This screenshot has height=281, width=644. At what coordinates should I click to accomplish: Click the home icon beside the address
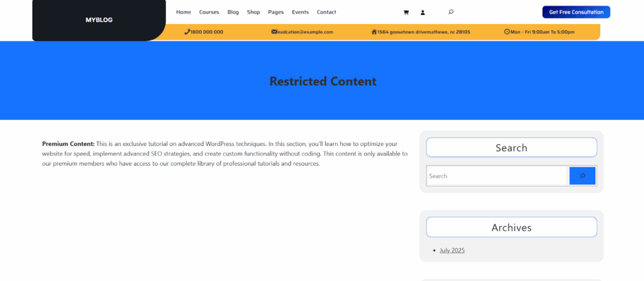click(x=374, y=32)
